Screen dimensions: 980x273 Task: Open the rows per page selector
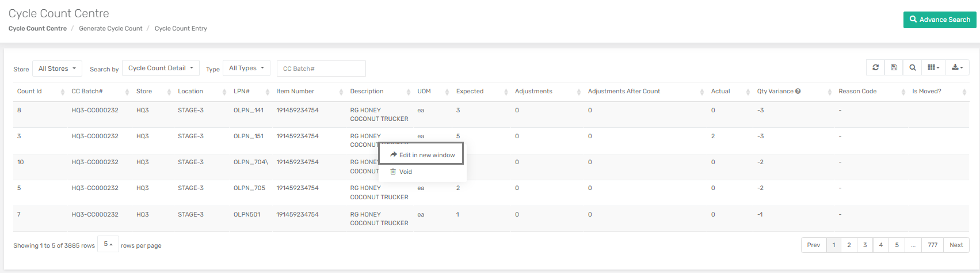108,244
